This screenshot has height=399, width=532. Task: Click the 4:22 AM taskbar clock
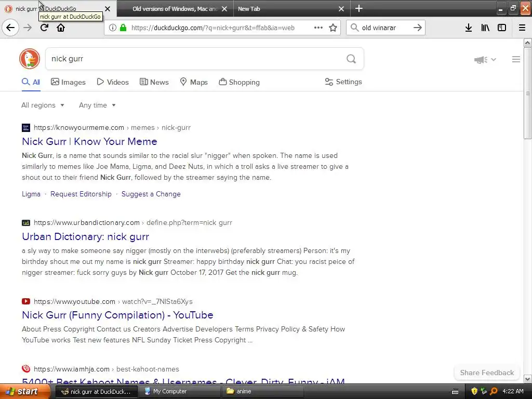[x=513, y=391]
